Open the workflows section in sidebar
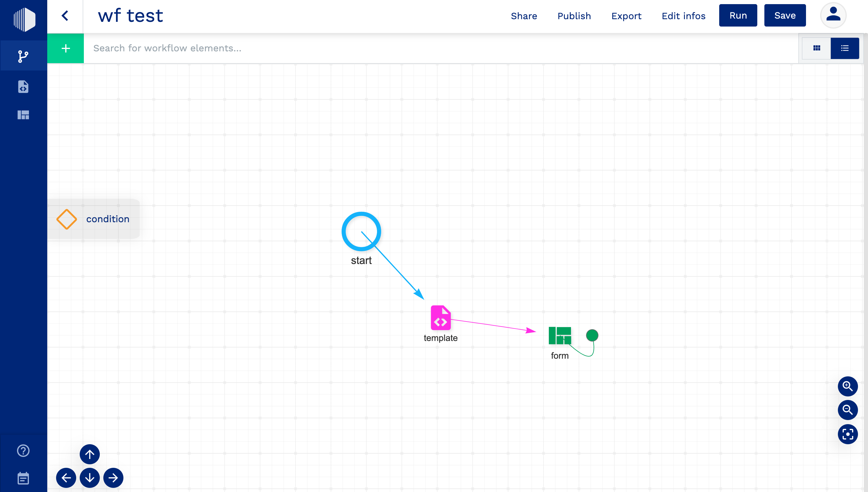 (x=23, y=56)
